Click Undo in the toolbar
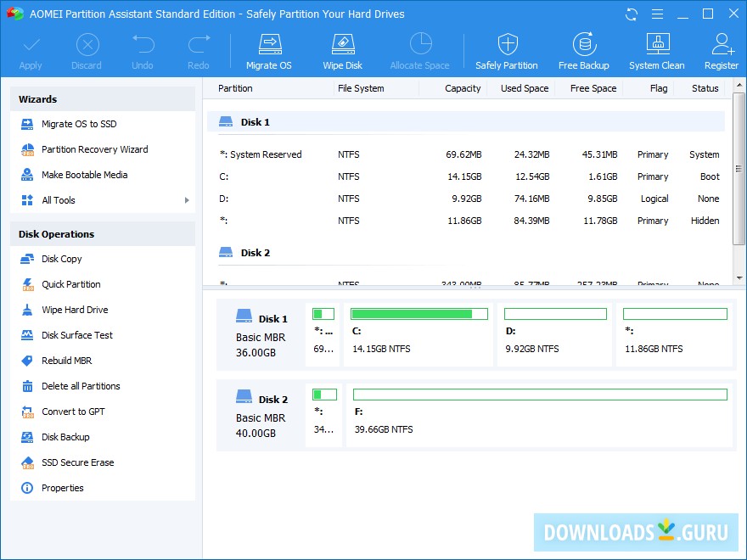Viewport: 747px width, 560px height. pos(142,49)
